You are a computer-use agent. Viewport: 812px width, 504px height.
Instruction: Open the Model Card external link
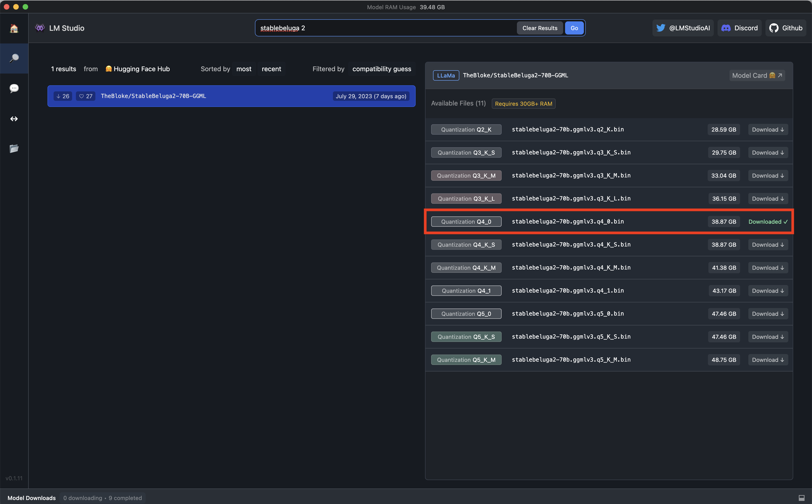point(757,75)
